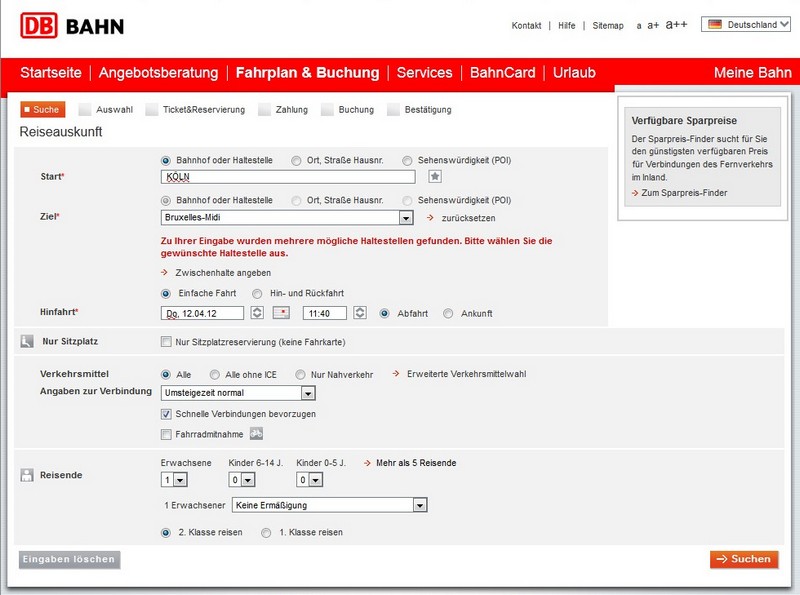800x595 pixels.
Task: Click the Buchung step tab
Action: (x=348, y=109)
